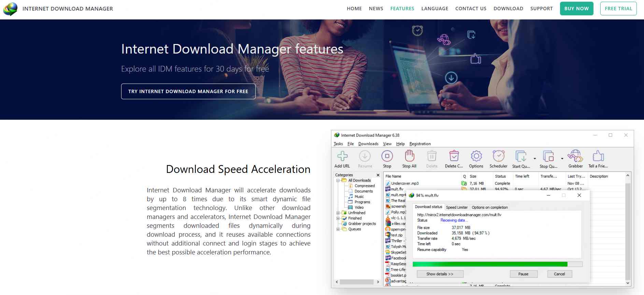Open the Help menu in IDM
The width and height of the screenshot is (644, 295).
pos(400,144)
